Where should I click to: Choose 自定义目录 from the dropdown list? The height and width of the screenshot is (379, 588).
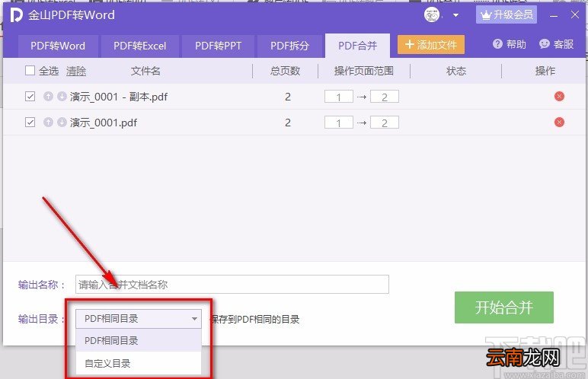(139, 363)
